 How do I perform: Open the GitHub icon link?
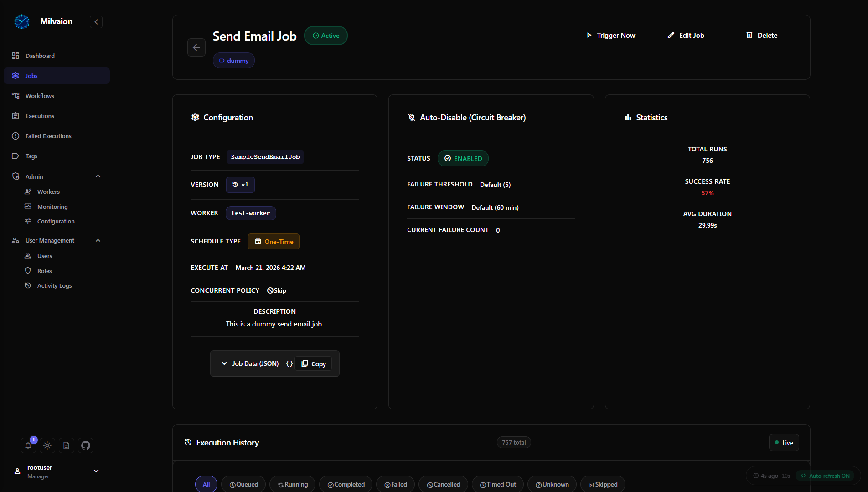tap(86, 445)
